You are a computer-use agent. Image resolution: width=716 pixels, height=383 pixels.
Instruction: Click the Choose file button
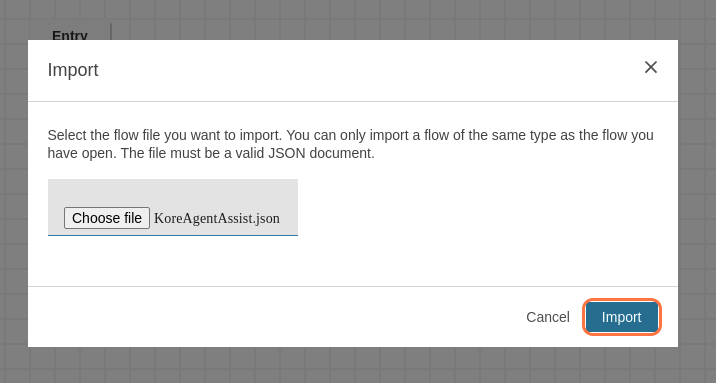(107, 218)
